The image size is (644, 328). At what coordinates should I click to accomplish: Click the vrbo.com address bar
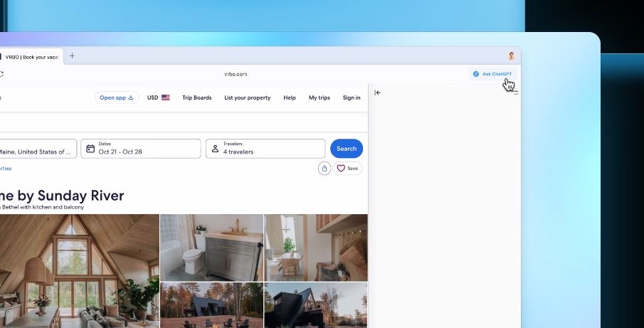(236, 74)
